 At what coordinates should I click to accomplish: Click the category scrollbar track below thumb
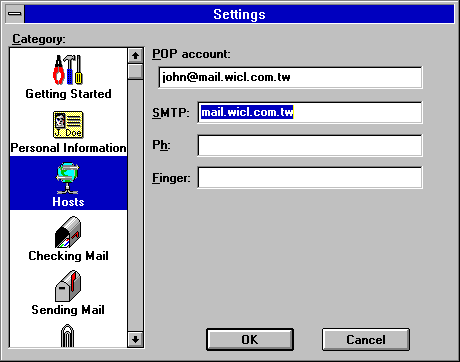click(x=135, y=205)
